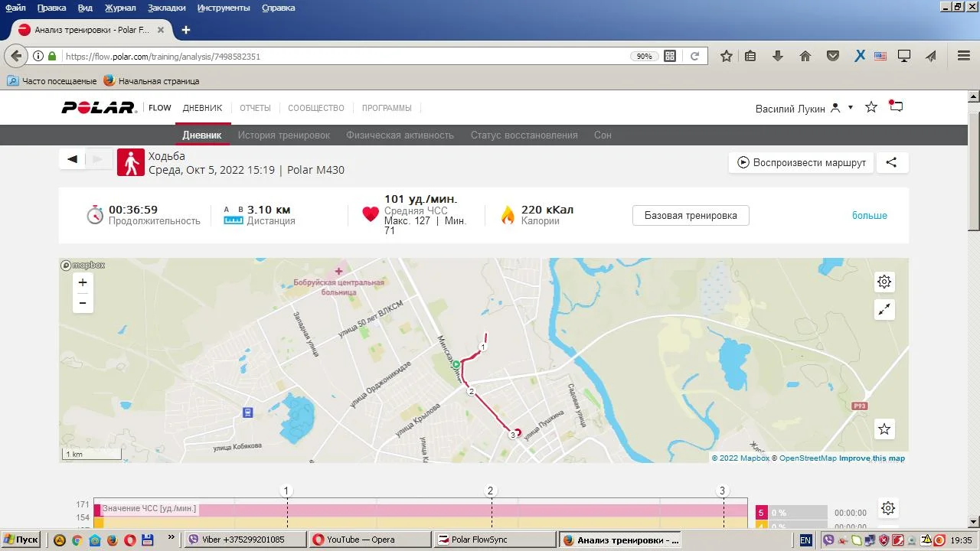Click the grid icon in the address bar

pyautogui.click(x=670, y=56)
